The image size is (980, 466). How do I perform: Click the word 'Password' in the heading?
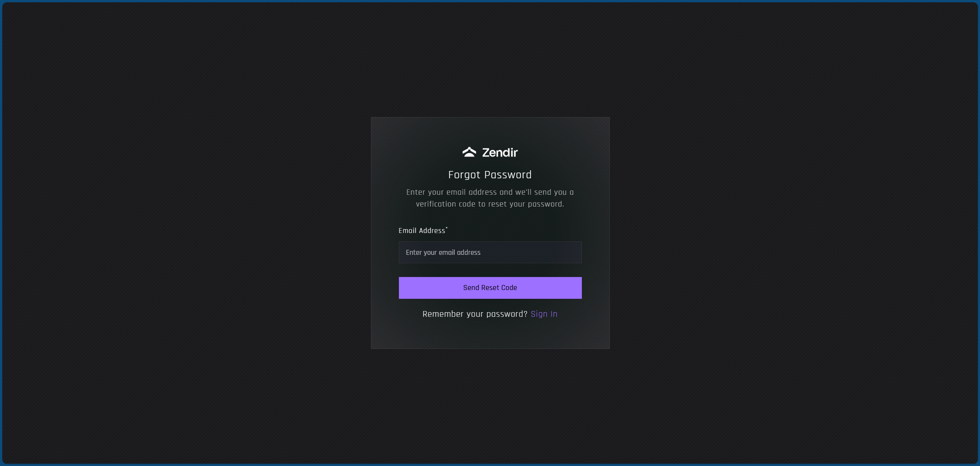pos(508,175)
